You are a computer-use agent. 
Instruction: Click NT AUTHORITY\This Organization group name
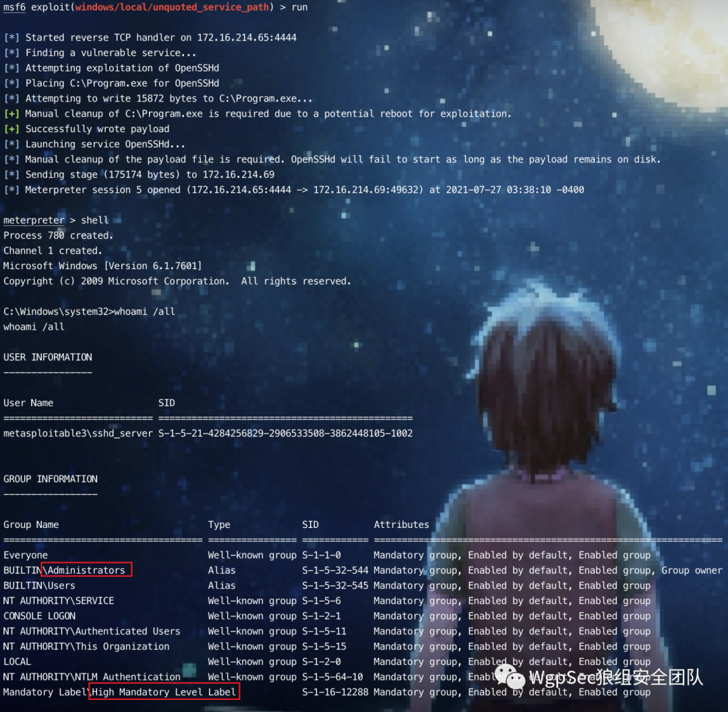tap(86, 647)
